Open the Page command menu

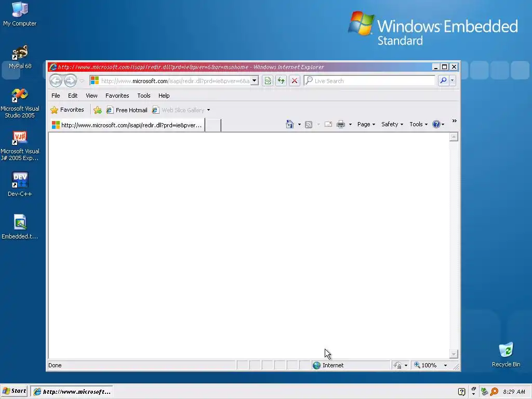click(366, 124)
